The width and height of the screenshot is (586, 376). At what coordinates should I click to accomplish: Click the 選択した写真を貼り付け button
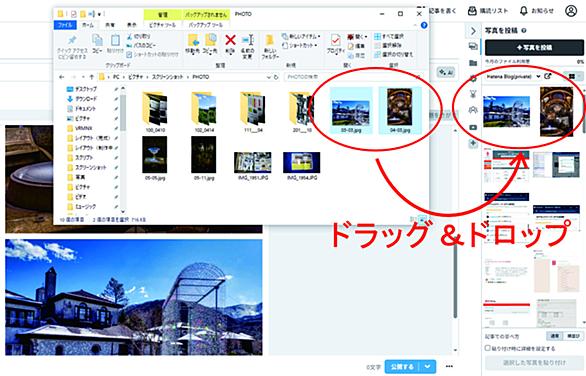[x=534, y=363]
